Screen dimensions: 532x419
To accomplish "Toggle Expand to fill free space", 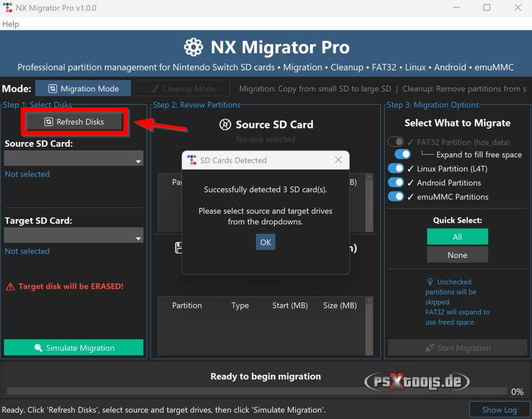I will pos(402,154).
